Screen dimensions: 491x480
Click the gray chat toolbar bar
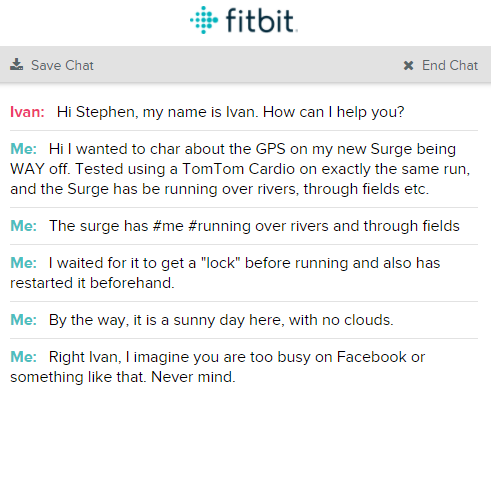(x=245, y=65)
